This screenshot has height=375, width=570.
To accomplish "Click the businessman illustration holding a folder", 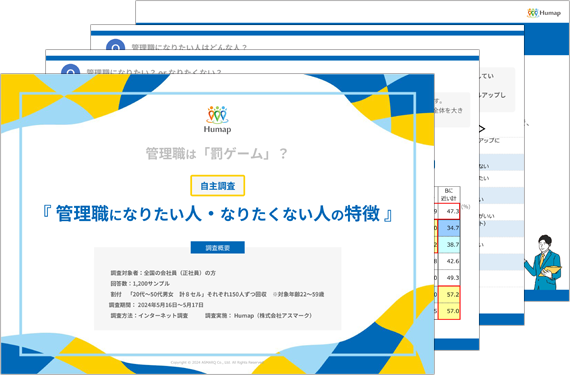I will [542, 263].
